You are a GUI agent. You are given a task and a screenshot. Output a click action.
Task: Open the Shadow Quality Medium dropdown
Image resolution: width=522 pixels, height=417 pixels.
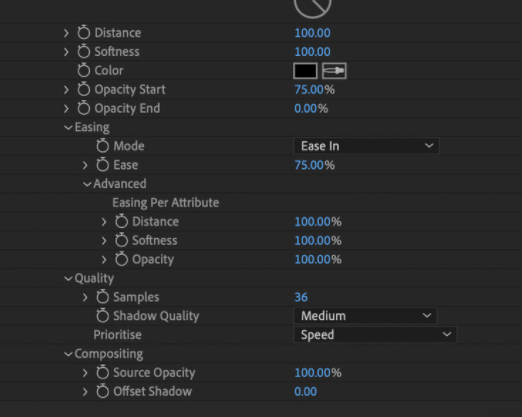coord(365,316)
